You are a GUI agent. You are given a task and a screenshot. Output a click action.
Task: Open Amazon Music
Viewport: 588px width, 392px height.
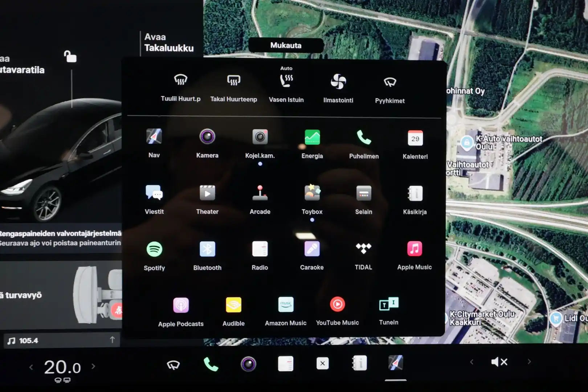[x=286, y=305]
